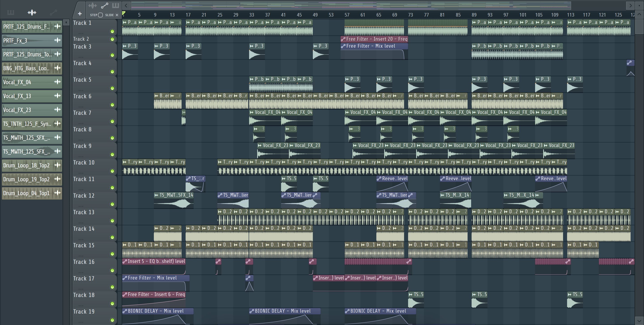Click the Track 12 name label
Viewport: 644px width, 325px height.
84,196
